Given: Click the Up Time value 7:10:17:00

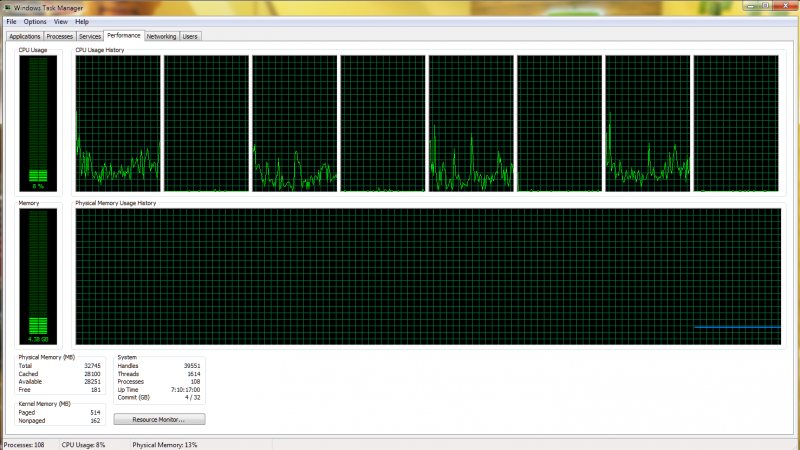Looking at the screenshot, I should coord(185,390).
